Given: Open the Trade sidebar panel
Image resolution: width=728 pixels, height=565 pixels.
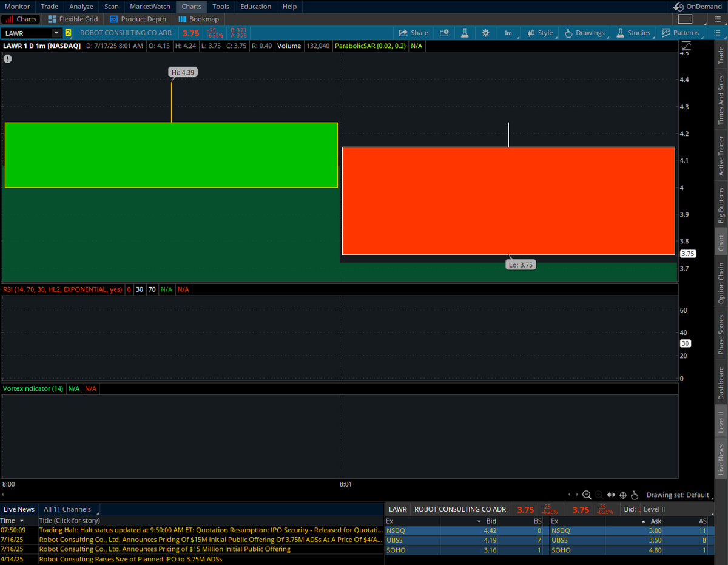Looking at the screenshot, I should pos(721,56).
